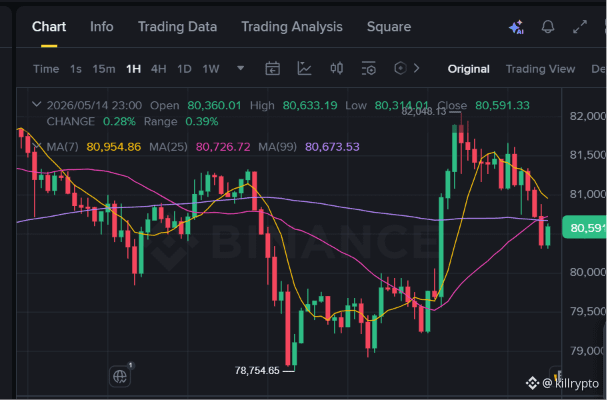
Task: Open the calendar go-to-date icon
Action: coord(273,69)
